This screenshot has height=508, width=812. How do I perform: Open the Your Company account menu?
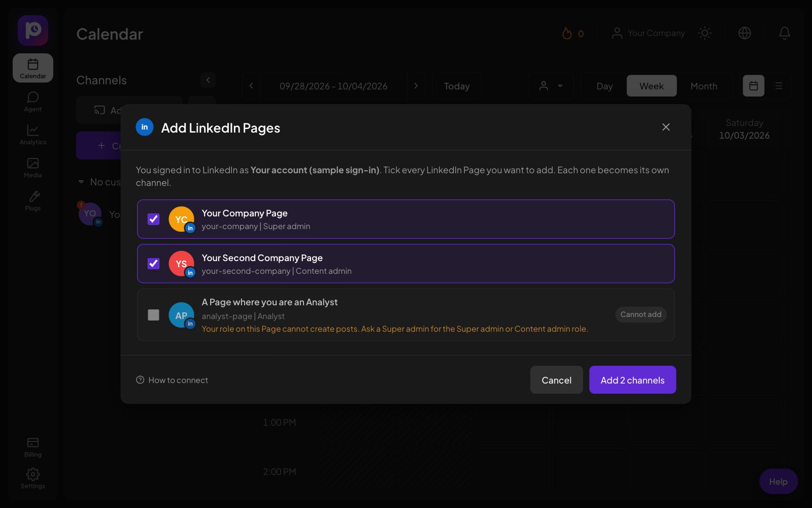point(649,33)
